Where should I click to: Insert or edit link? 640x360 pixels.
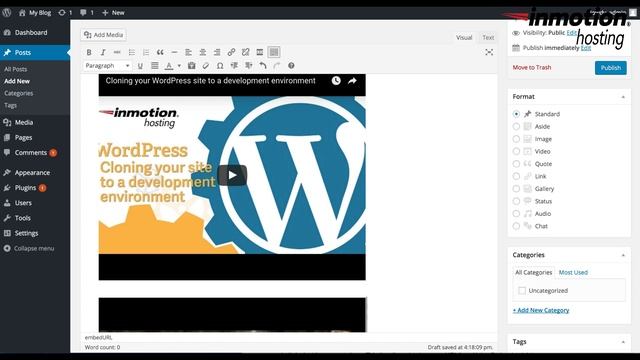[231, 52]
